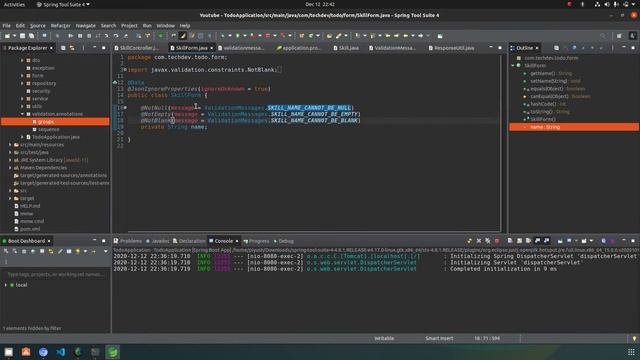Click the Save toolbar icon
This screenshot has width=640, height=360.
pos(22,36)
